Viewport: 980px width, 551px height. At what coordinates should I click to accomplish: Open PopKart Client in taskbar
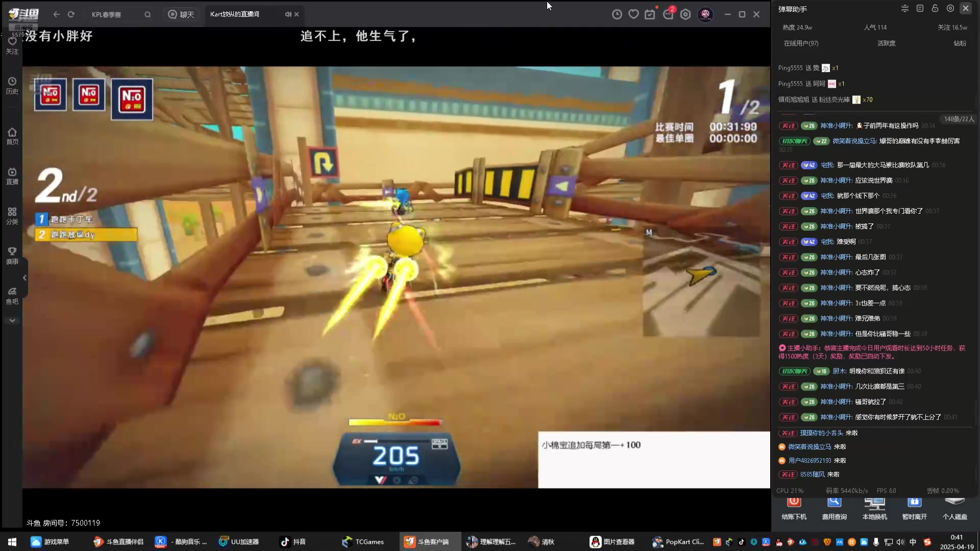click(678, 542)
